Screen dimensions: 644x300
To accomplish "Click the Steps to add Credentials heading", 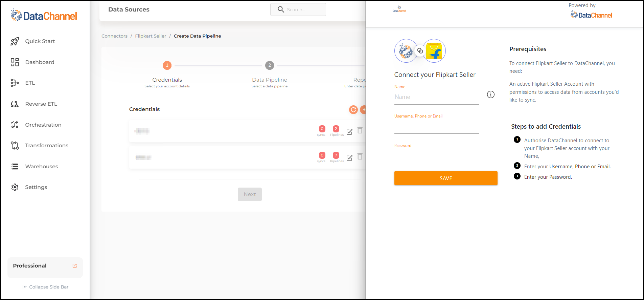I will (x=546, y=127).
